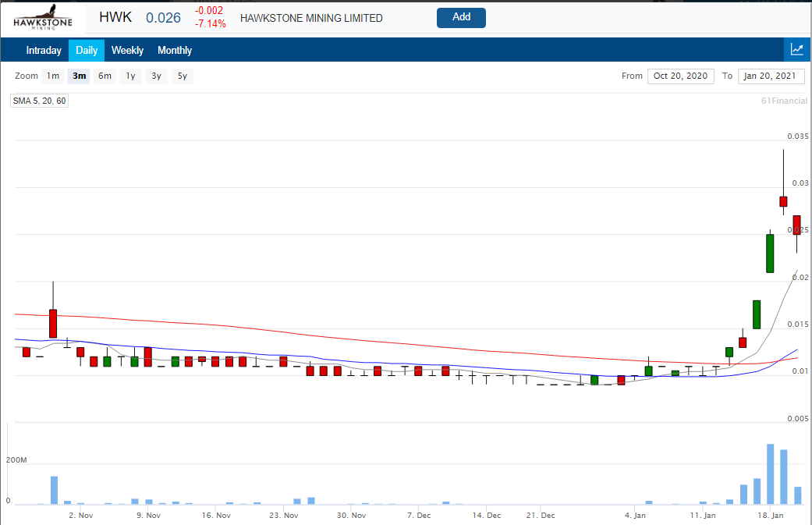Select the Daily tab
Viewport: 812px width, 525px height.
click(x=87, y=50)
